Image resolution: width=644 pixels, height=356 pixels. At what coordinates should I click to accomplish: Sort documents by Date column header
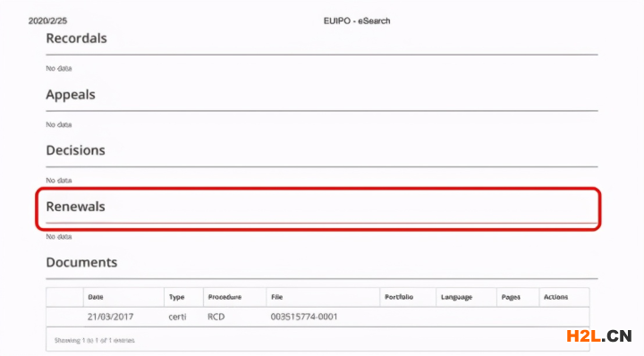point(96,297)
